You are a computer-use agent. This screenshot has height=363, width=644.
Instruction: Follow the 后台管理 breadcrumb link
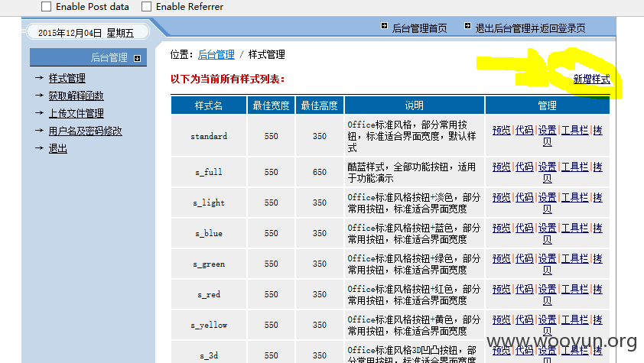[216, 54]
